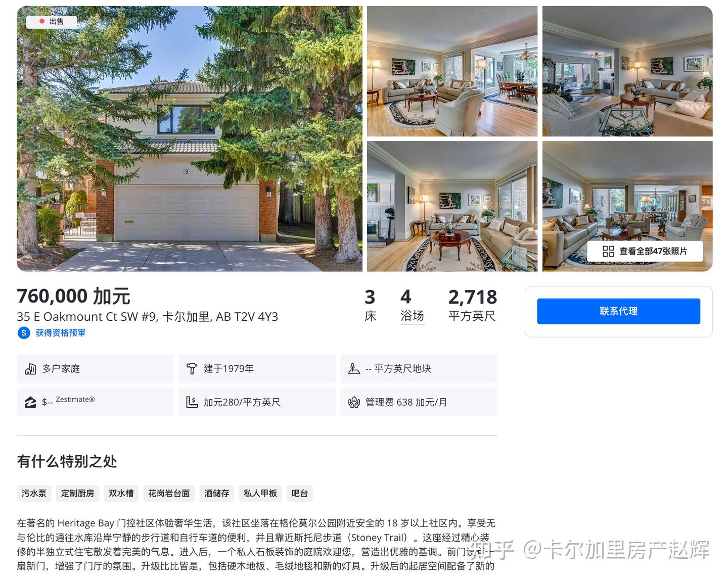This screenshot has height=579, width=728.
Task: Follow the 获得资格预审 link
Action: tap(61, 333)
